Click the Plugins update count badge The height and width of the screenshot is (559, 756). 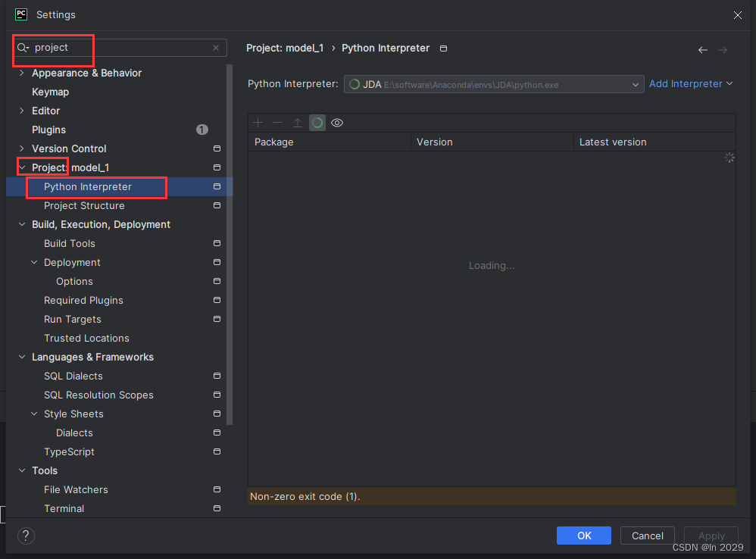[202, 130]
